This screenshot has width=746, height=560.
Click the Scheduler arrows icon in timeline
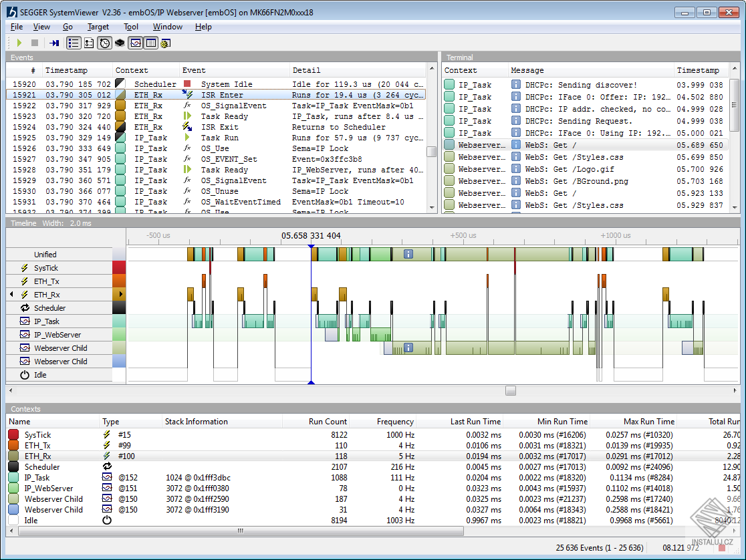tap(25, 308)
